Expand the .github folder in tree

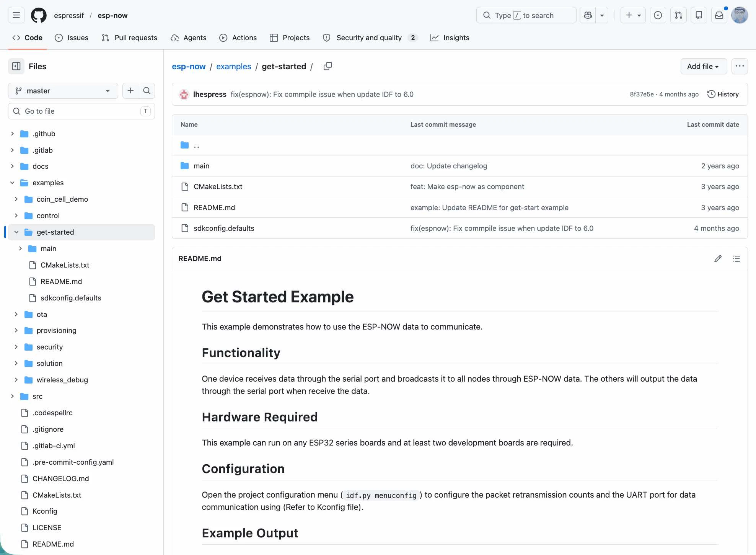coord(12,134)
